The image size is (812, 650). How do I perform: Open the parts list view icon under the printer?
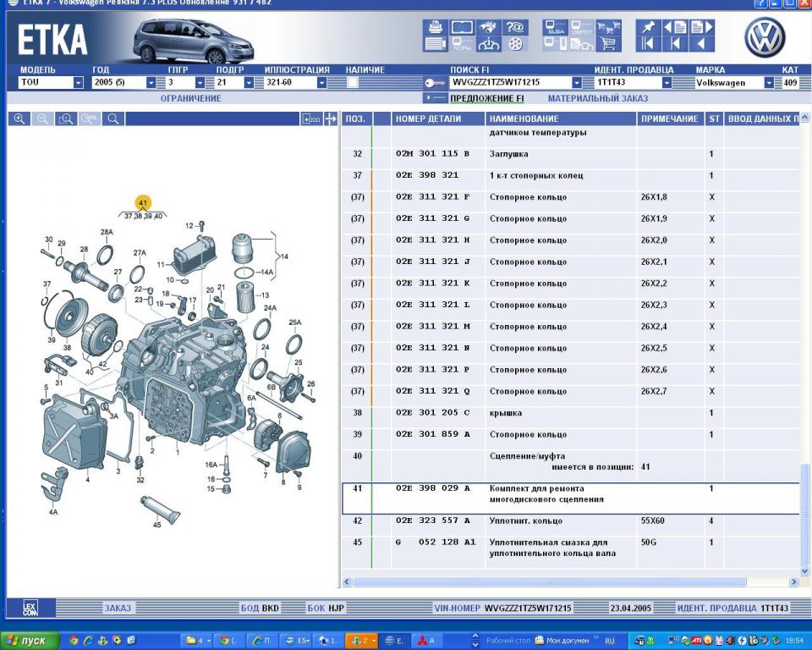435,43
